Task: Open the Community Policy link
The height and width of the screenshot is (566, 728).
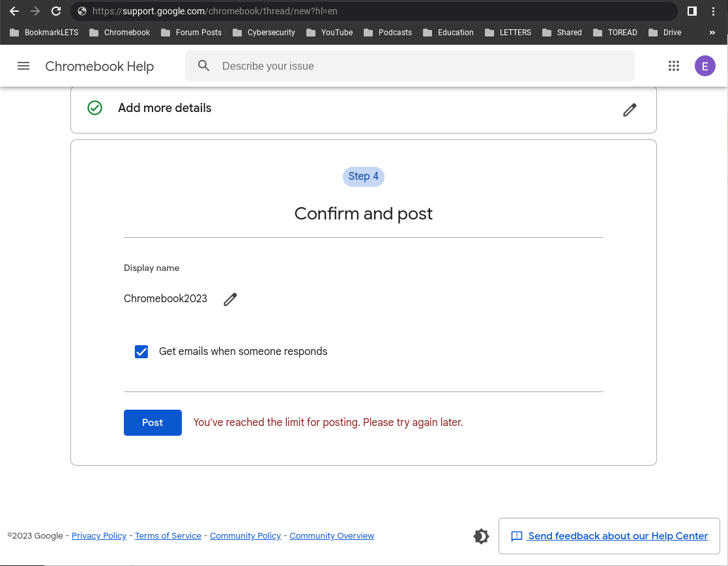Action: [x=245, y=536]
